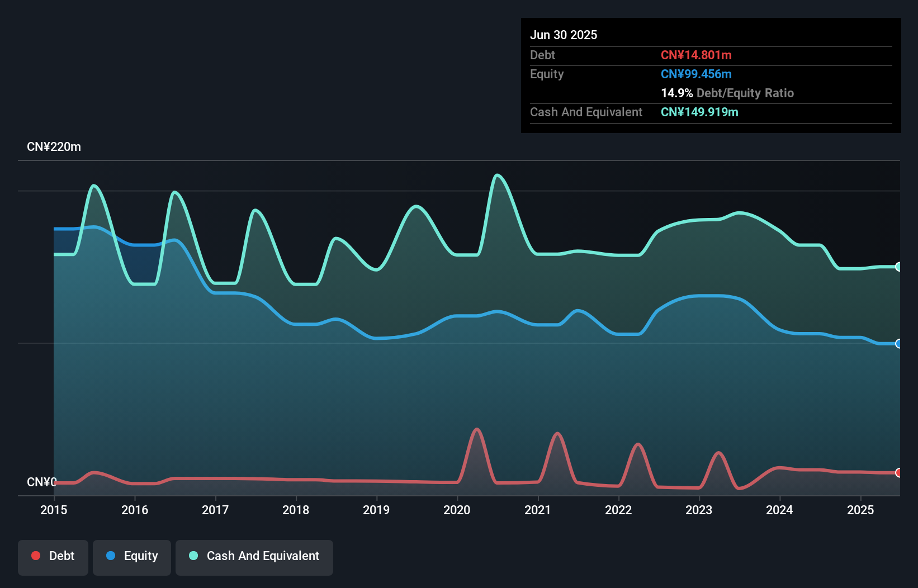Select the cash line endpoint marker on right edge
This screenshot has height=588, width=918.
(x=898, y=267)
